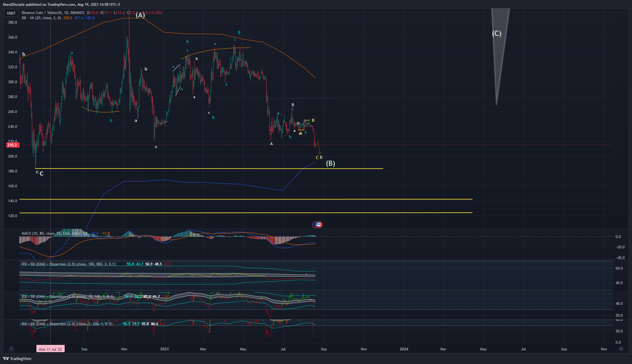Click the 300.0 price axis label
This screenshot has height=364, width=632.
click(12, 82)
